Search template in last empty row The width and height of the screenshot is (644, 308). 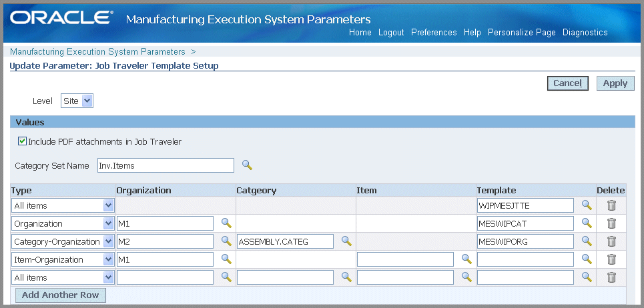coord(587,277)
